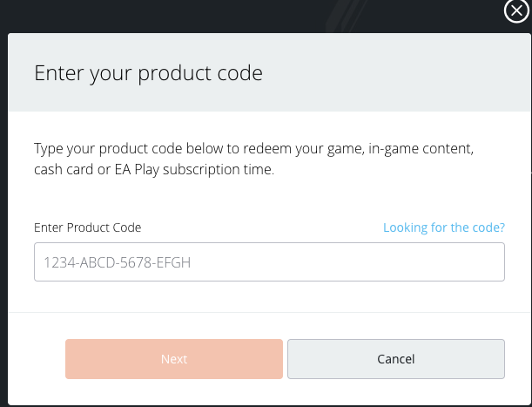The width and height of the screenshot is (532, 407).
Task: Click the white footer area beside Next
Action: tap(37, 359)
